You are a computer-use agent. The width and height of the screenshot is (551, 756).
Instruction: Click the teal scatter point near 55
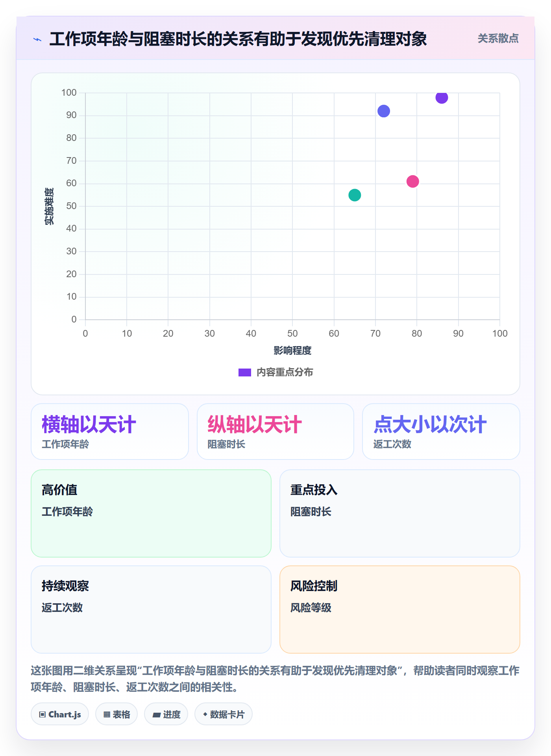(355, 195)
